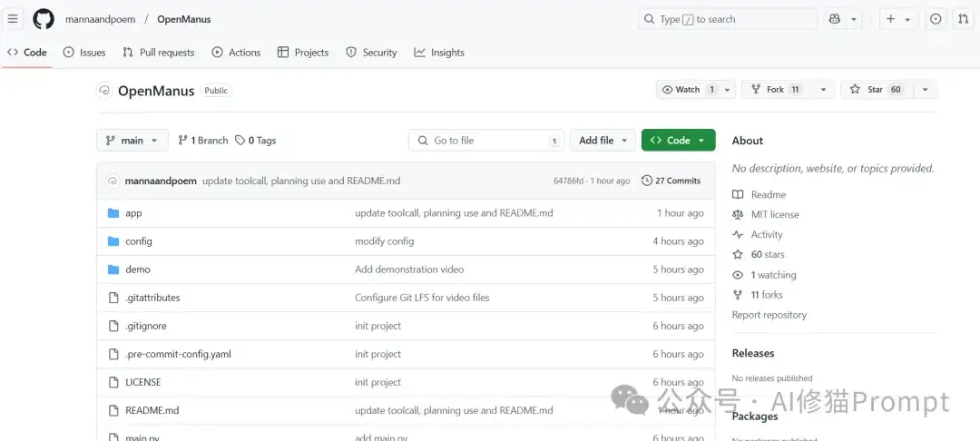980x441 pixels.
Task: Click file icon next to LICENSE
Action: [113, 382]
